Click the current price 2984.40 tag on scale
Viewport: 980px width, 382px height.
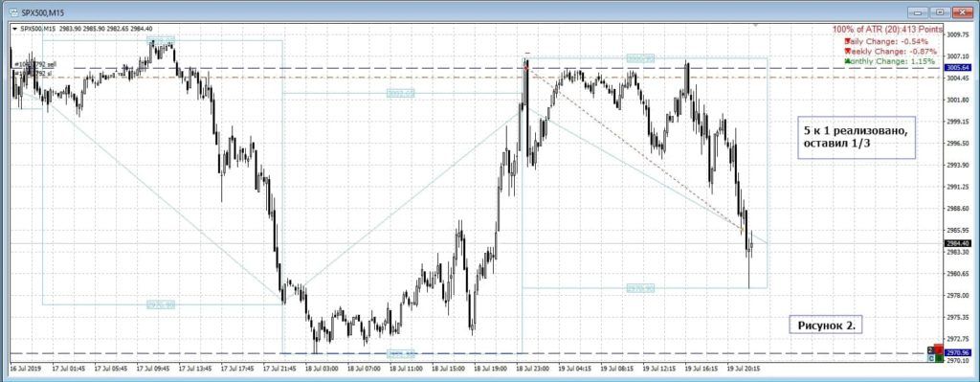click(957, 244)
